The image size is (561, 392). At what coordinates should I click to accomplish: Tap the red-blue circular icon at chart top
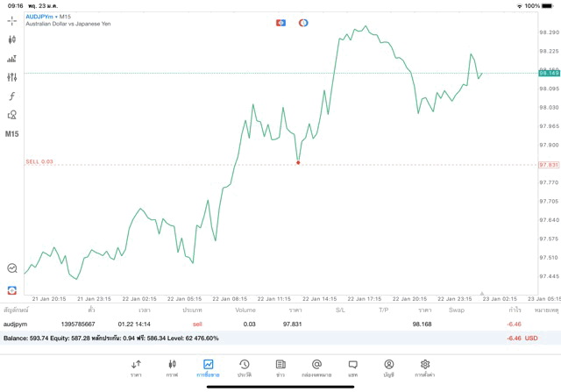coord(303,22)
